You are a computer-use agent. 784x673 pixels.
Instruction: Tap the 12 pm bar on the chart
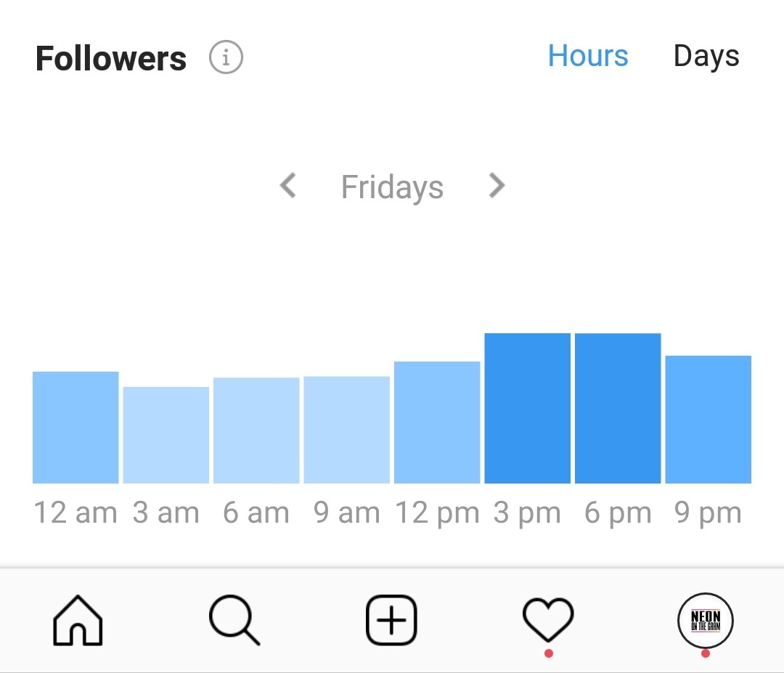tap(437, 421)
